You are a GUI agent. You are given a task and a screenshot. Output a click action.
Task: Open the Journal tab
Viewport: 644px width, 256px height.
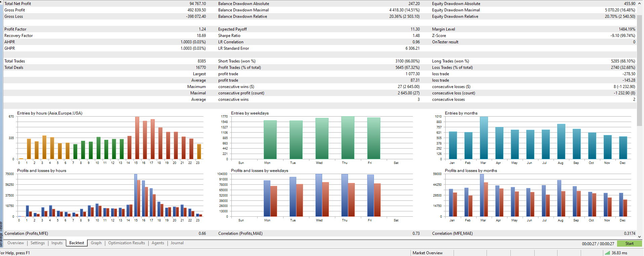tap(177, 243)
